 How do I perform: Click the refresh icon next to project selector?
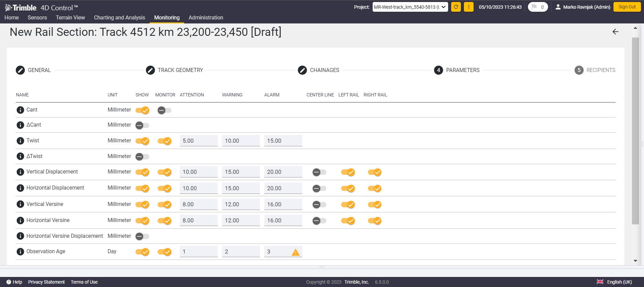456,7
